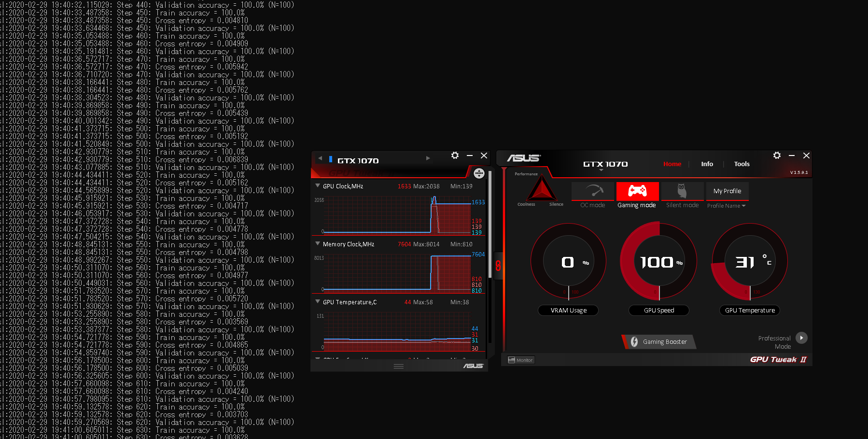Open the Tools tab
Image resolution: width=868 pixels, height=439 pixels.
742,164
